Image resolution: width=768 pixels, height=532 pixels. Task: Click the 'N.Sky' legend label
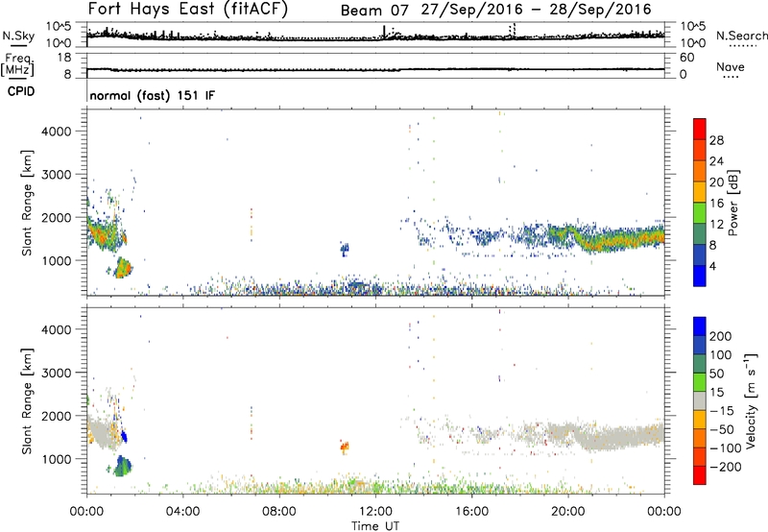[18, 36]
